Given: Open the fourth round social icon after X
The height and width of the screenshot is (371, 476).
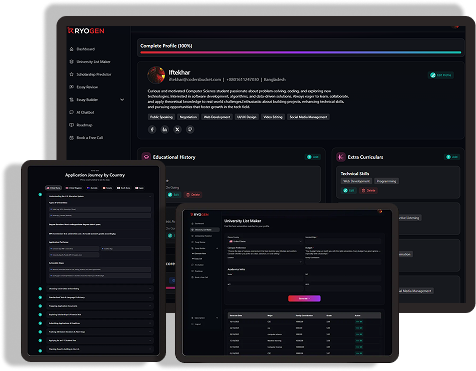Looking at the screenshot, I should pyautogui.click(x=190, y=129).
